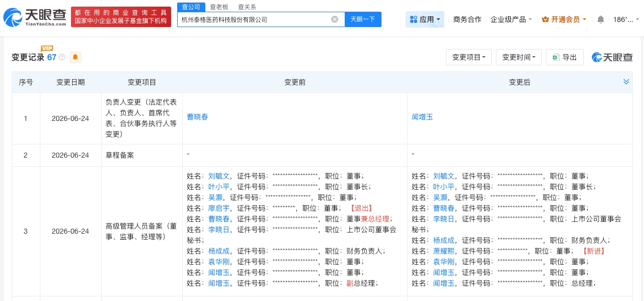Open the 商务合作 link
The image size is (644, 301).
pos(467,19)
